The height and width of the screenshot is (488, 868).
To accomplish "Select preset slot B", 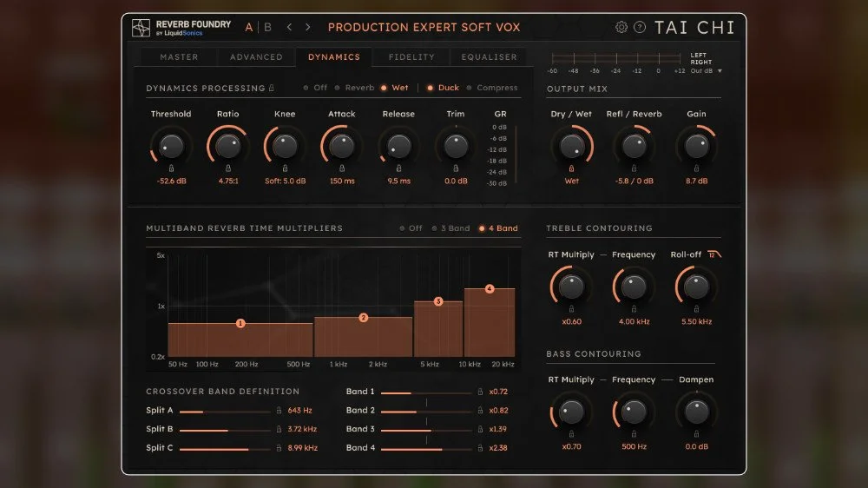I will (x=268, y=27).
